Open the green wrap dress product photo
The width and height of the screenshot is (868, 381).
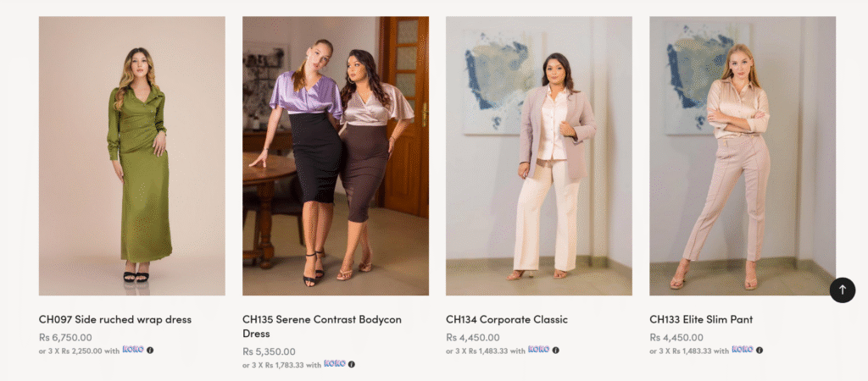tap(132, 156)
